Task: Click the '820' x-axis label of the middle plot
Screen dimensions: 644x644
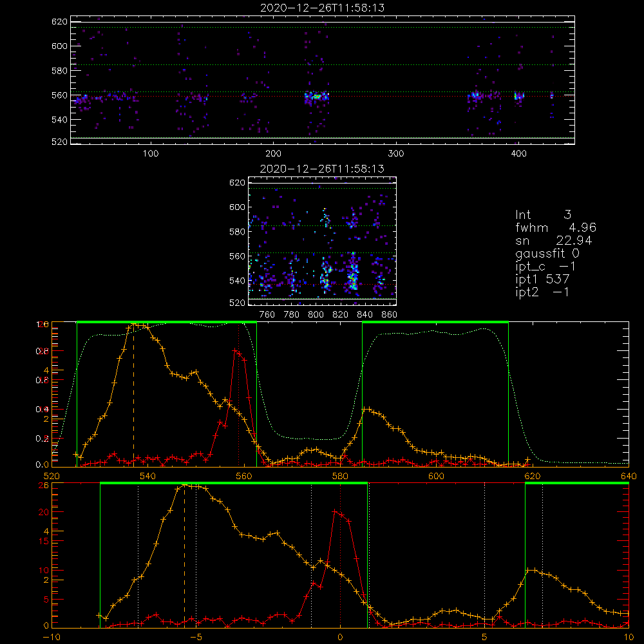Action: coord(341,315)
